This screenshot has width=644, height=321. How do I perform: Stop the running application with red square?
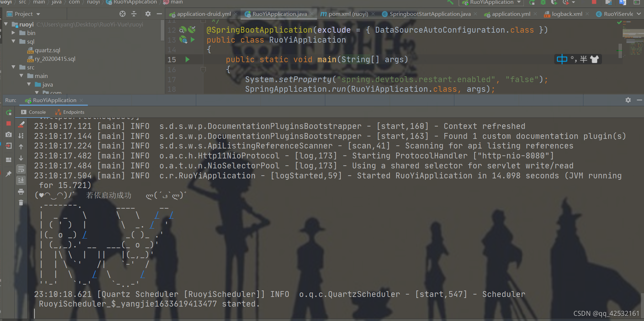click(9, 123)
